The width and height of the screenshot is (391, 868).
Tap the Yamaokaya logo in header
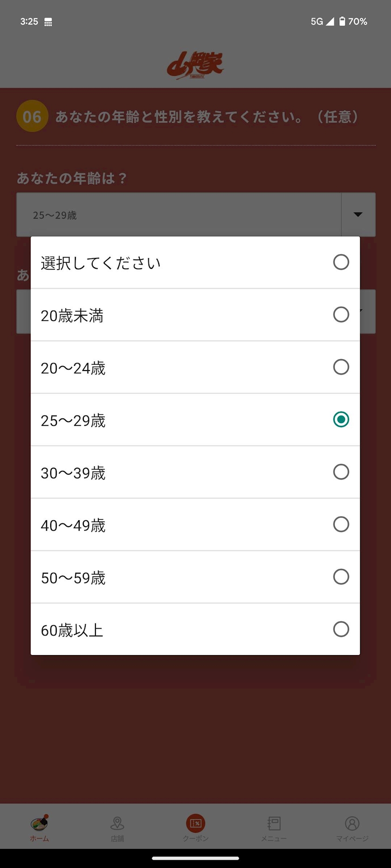point(195,66)
